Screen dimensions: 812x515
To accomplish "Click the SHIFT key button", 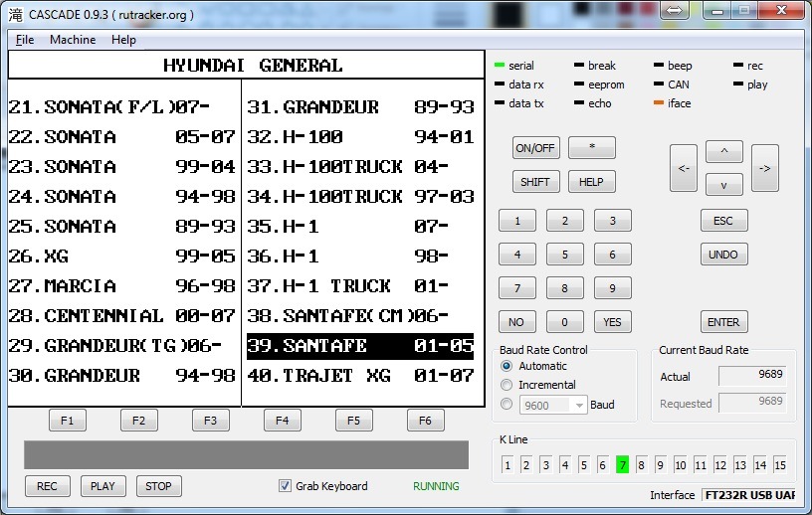I will 535,182.
